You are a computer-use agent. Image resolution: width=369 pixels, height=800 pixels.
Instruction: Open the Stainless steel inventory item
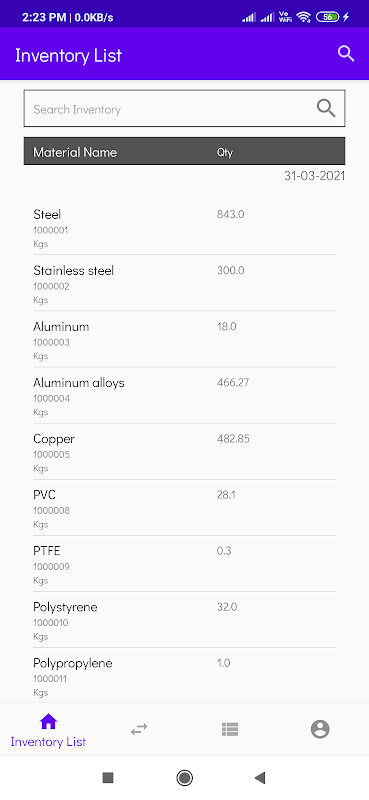(184, 283)
